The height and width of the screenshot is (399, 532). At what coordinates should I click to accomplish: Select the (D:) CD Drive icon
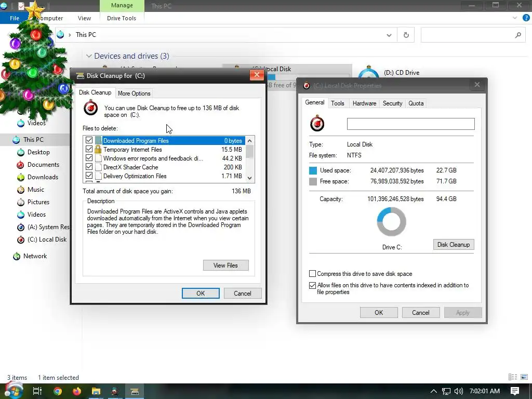coord(368,73)
